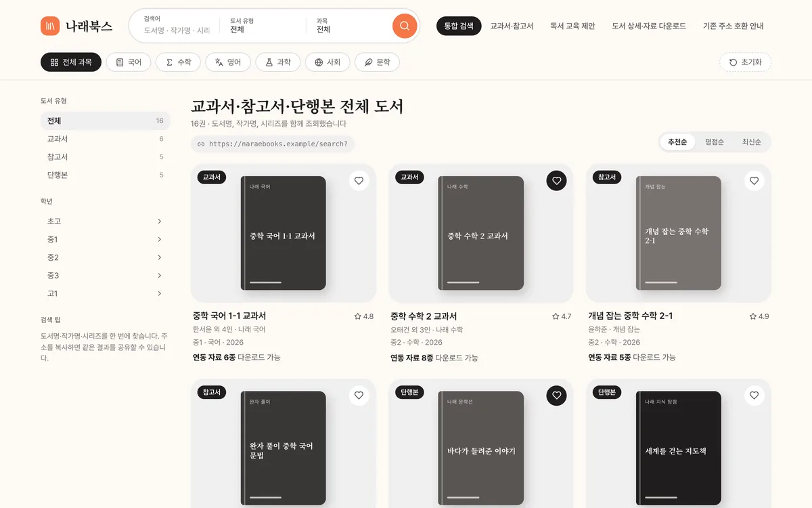The width and height of the screenshot is (812, 508).
Task: Select 참고서 in 도서 유형 sidebar
Action: point(105,157)
